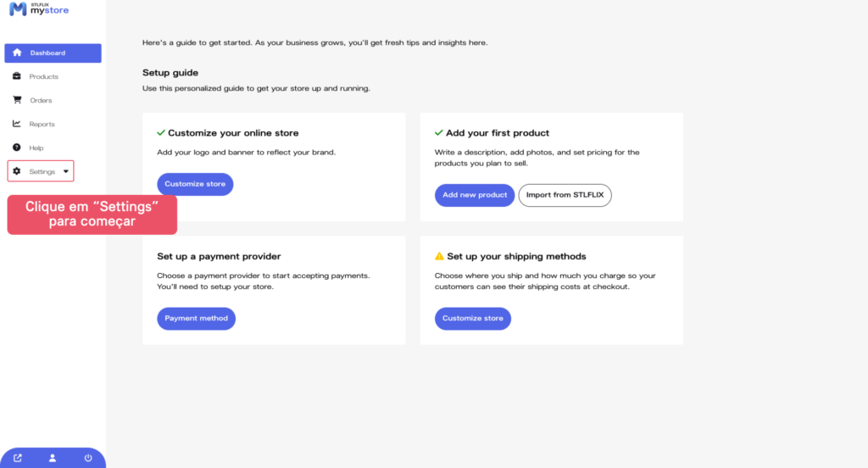
Task: Click the Add new product button
Action: click(475, 195)
